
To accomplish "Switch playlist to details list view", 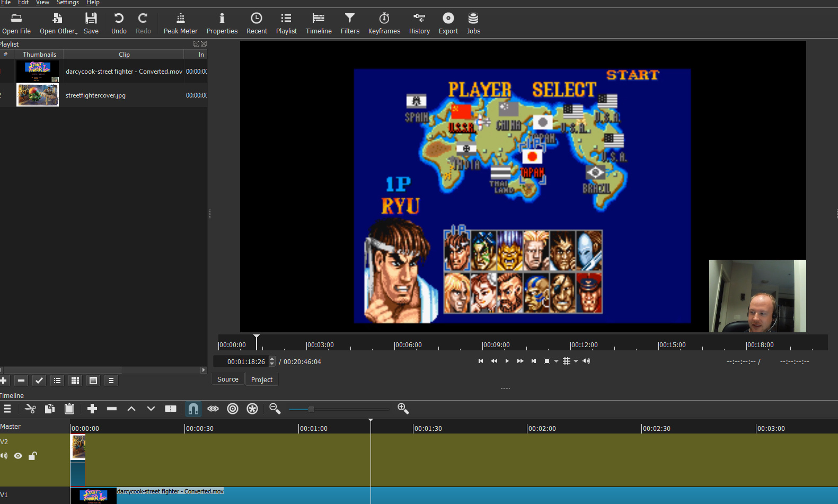I will point(57,381).
